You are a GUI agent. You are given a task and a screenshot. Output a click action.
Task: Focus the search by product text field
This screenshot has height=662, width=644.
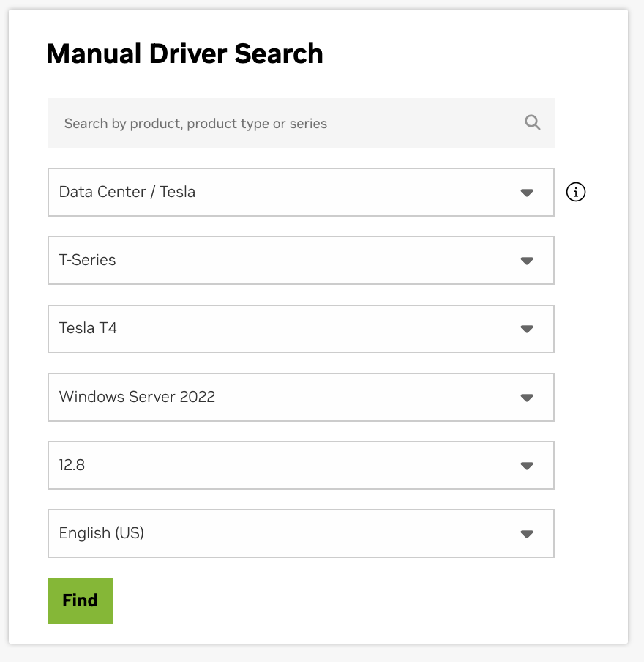click(285, 123)
